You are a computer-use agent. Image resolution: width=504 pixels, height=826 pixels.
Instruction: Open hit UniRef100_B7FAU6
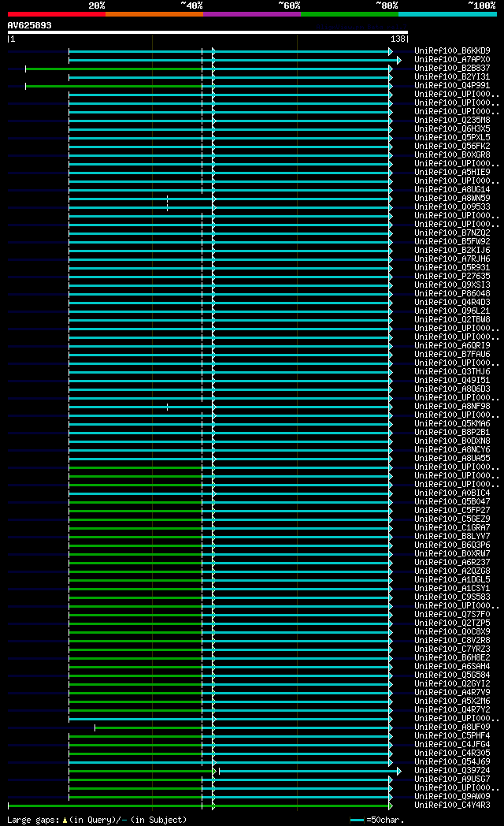tap(452, 355)
